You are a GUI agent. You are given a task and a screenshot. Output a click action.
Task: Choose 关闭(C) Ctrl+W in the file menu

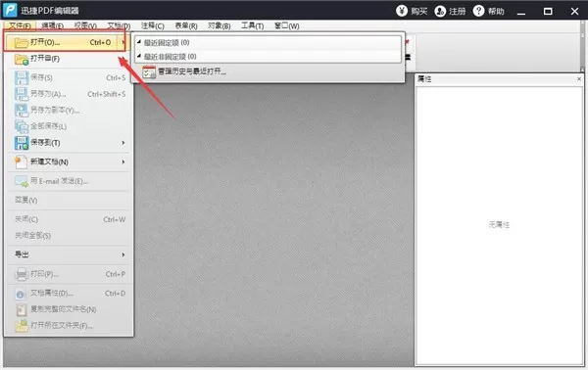pos(69,219)
